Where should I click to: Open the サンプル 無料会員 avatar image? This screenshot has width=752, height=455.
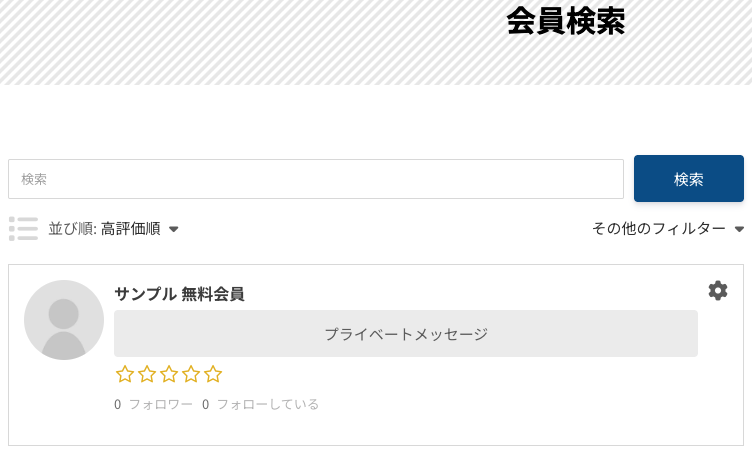pos(64,320)
